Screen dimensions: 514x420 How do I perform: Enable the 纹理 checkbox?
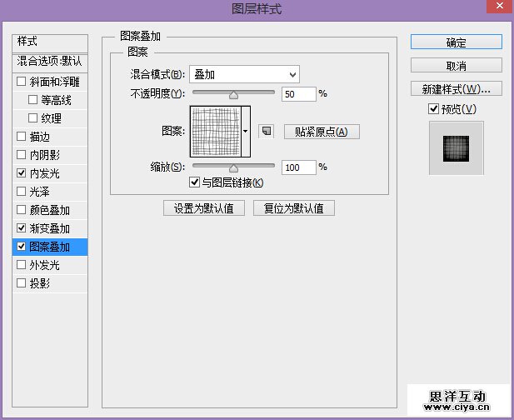[x=32, y=117]
